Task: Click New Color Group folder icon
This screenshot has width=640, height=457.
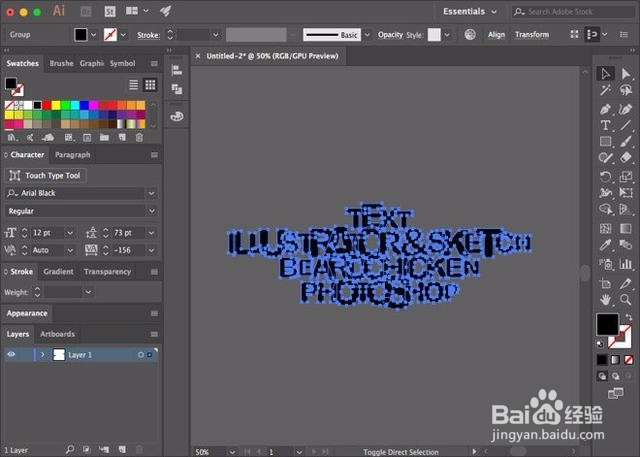Action: coord(104,138)
